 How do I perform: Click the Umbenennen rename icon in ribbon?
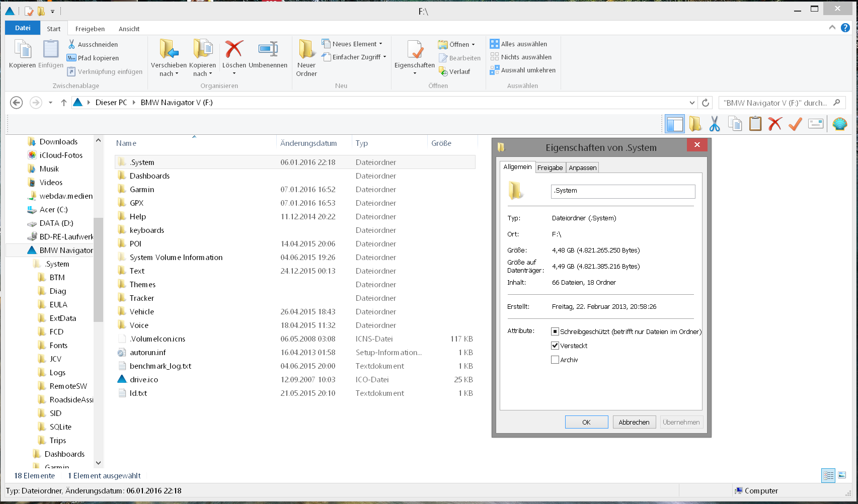point(268,50)
